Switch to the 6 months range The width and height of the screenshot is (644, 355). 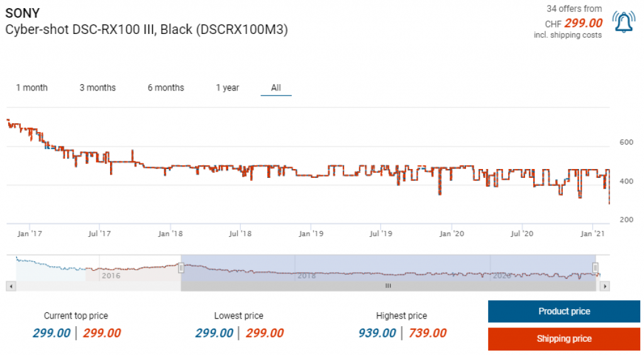[x=165, y=87]
